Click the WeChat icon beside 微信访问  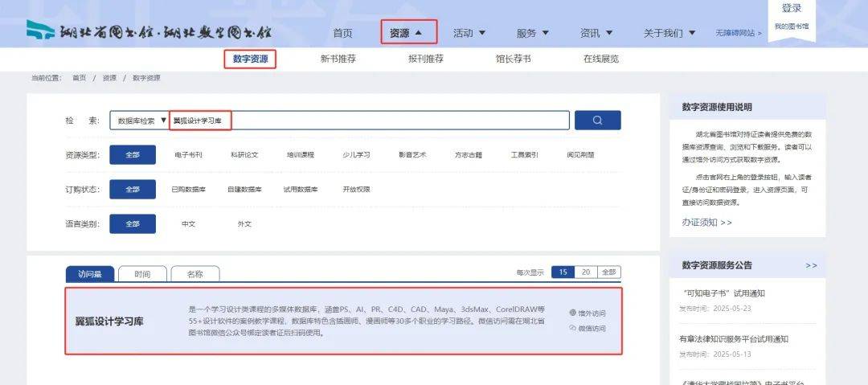coord(572,328)
